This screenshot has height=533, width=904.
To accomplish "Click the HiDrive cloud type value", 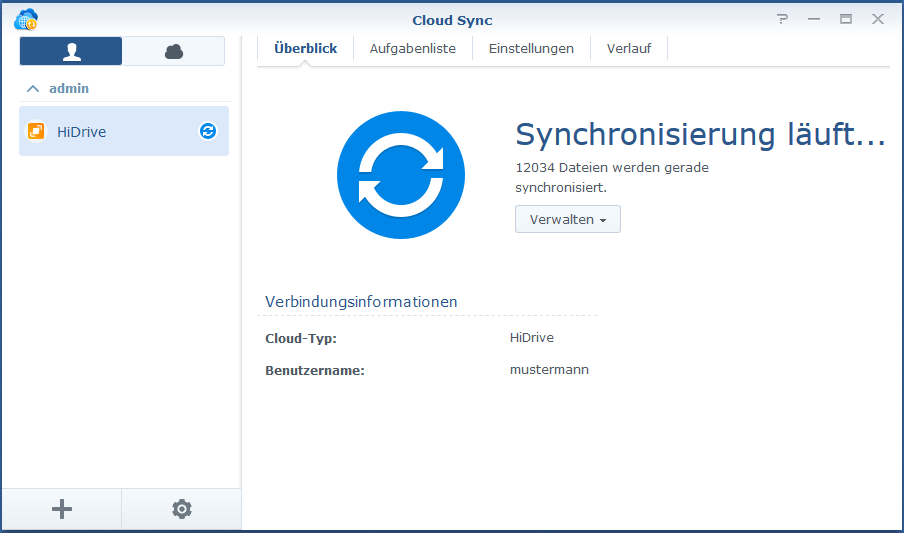I will (532, 337).
